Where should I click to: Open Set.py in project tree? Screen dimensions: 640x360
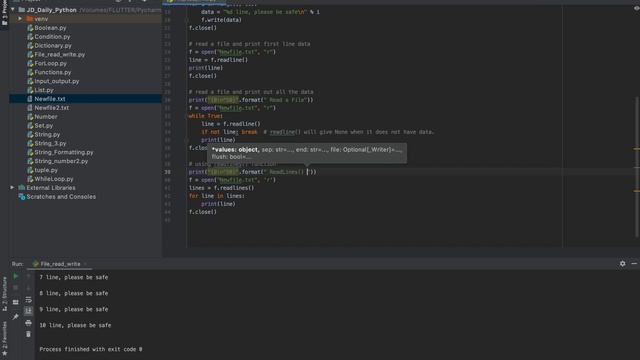coord(44,126)
